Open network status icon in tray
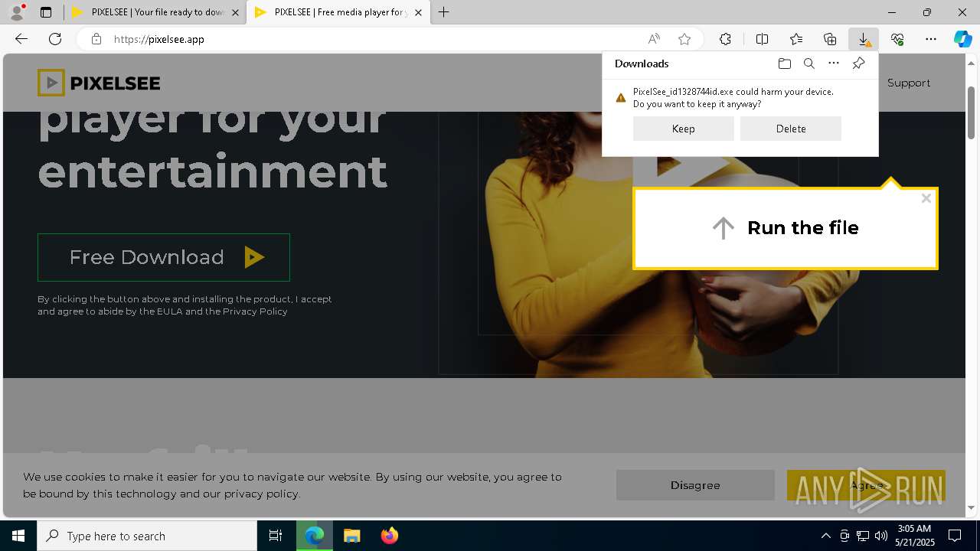Image resolution: width=980 pixels, height=551 pixels. (863, 536)
